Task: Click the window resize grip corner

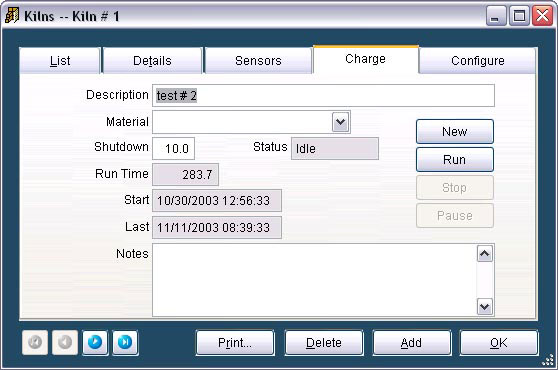Action: pos(548,360)
